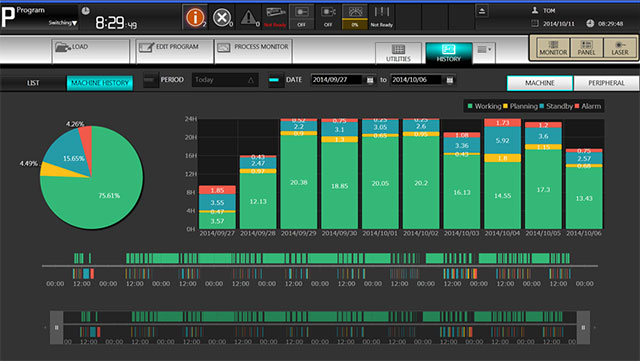Click the 1.73 alarm segment for 2014/10/04
The width and height of the screenshot is (640, 361).
(502, 123)
